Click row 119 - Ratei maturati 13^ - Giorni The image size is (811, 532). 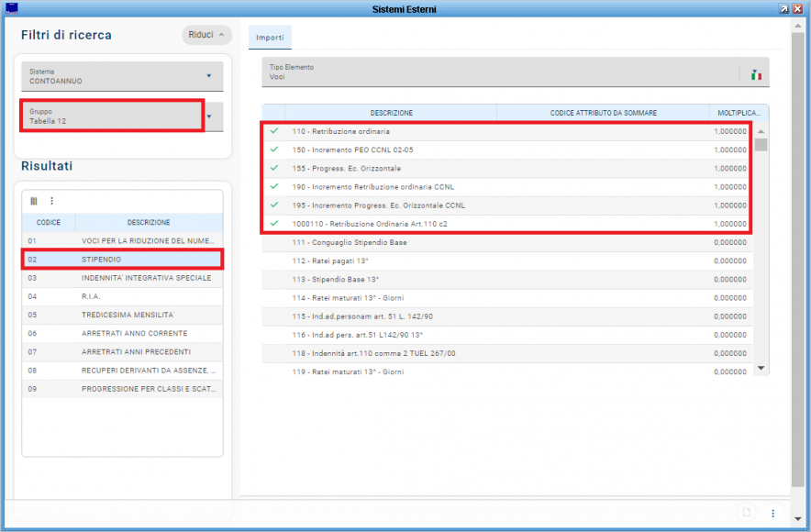[506, 371]
